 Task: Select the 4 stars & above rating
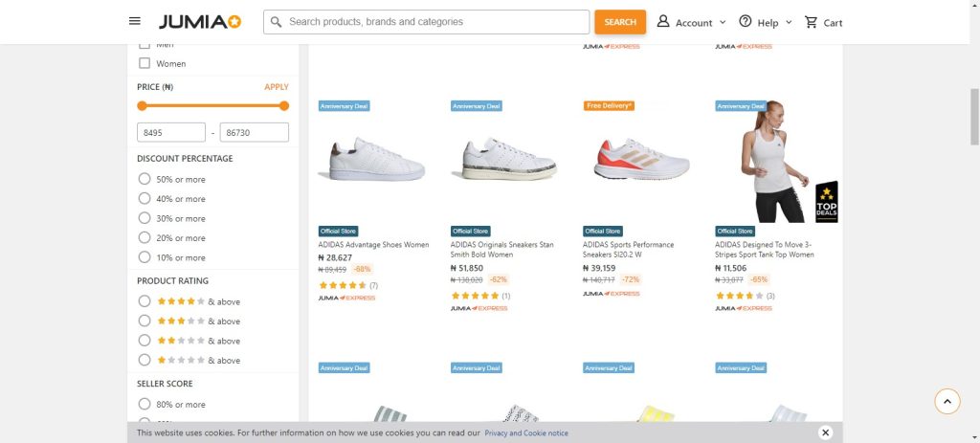pyautogui.click(x=145, y=301)
